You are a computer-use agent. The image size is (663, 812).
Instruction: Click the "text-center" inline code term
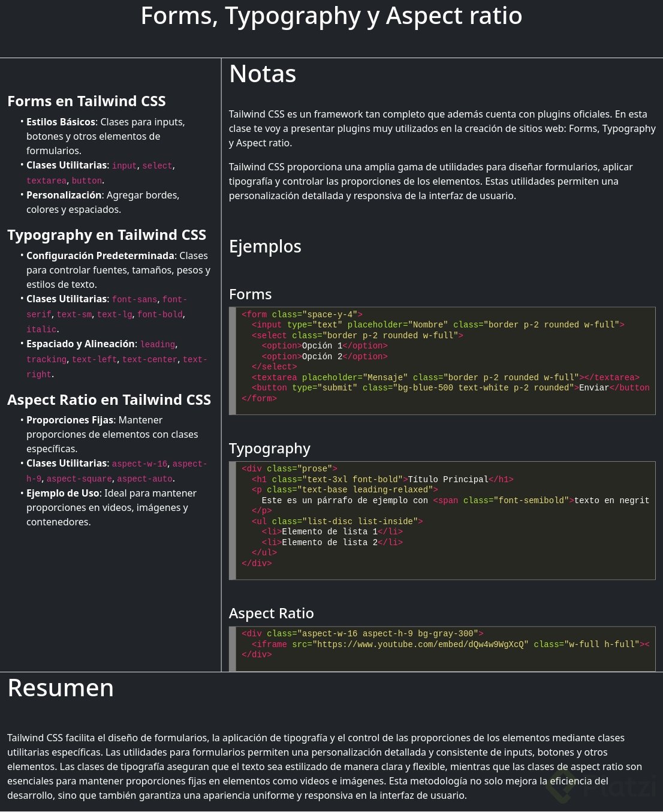(150, 360)
